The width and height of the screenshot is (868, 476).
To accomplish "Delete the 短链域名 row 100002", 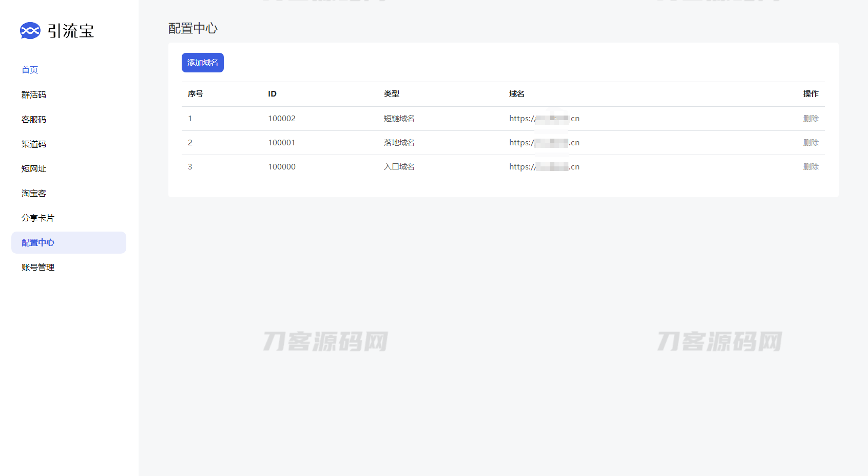I will point(811,119).
